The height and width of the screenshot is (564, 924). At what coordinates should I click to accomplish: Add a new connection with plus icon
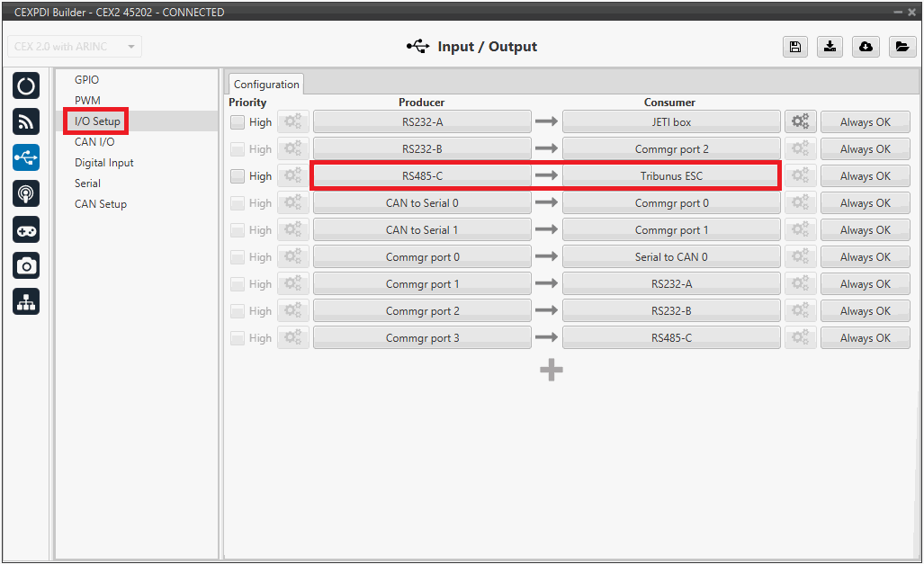(551, 370)
